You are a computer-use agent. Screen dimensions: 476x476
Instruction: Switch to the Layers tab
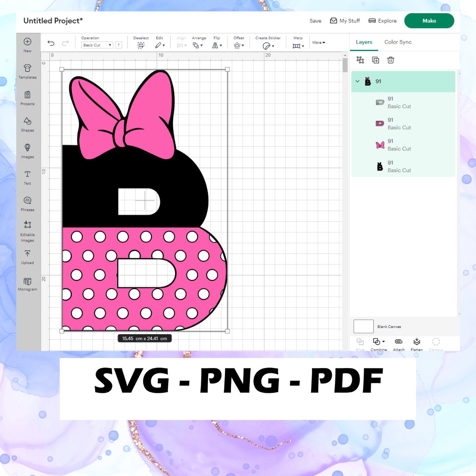point(364,42)
